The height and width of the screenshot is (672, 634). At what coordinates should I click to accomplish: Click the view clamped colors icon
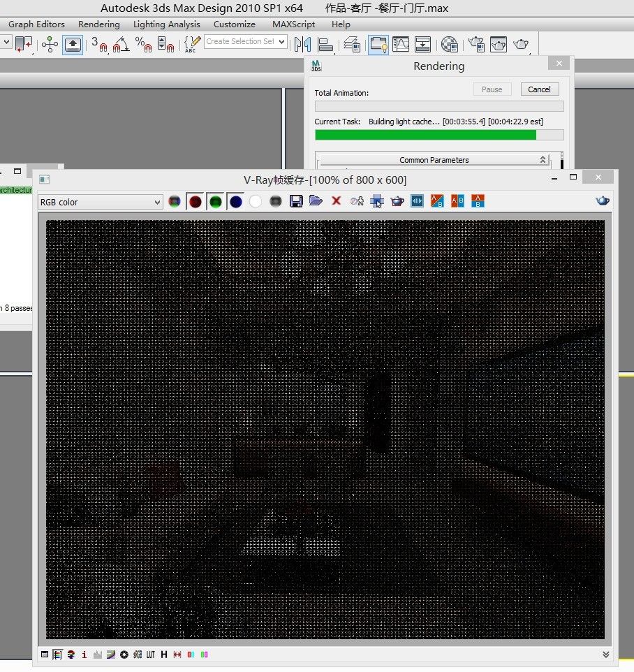click(71, 655)
